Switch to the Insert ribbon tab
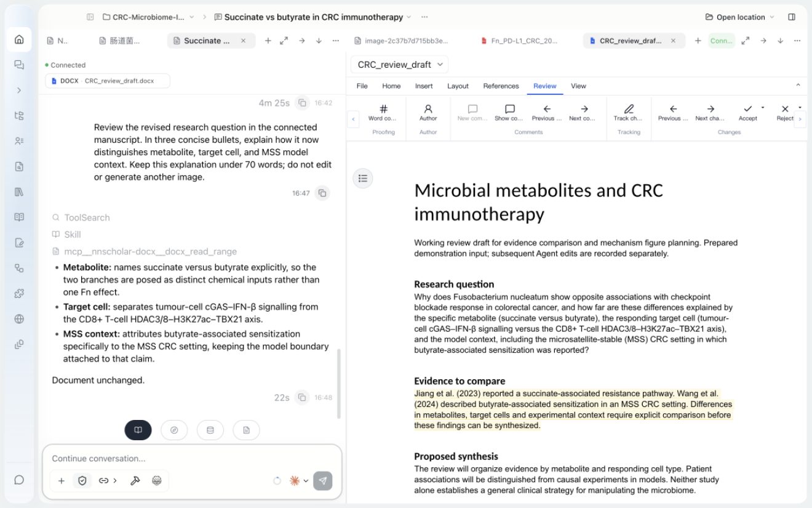 (x=424, y=86)
